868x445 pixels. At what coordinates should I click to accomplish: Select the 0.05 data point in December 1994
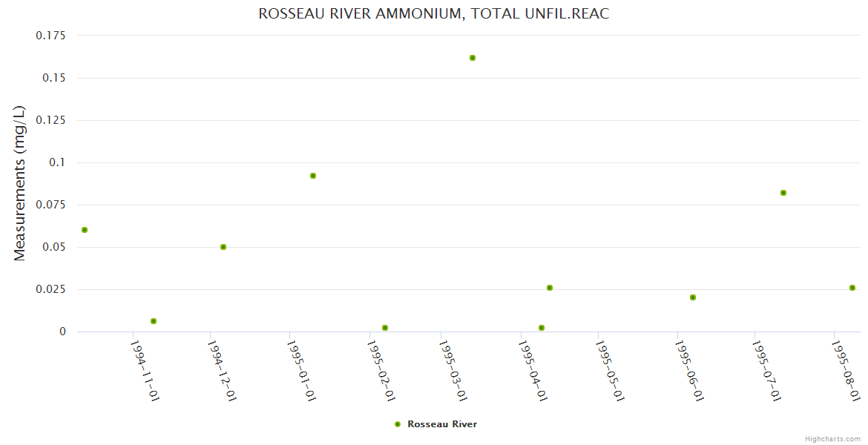[223, 247]
